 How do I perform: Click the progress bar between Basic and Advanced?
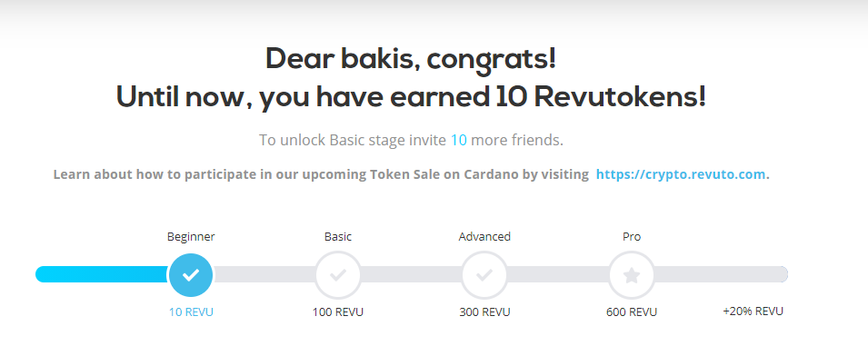[412, 274]
